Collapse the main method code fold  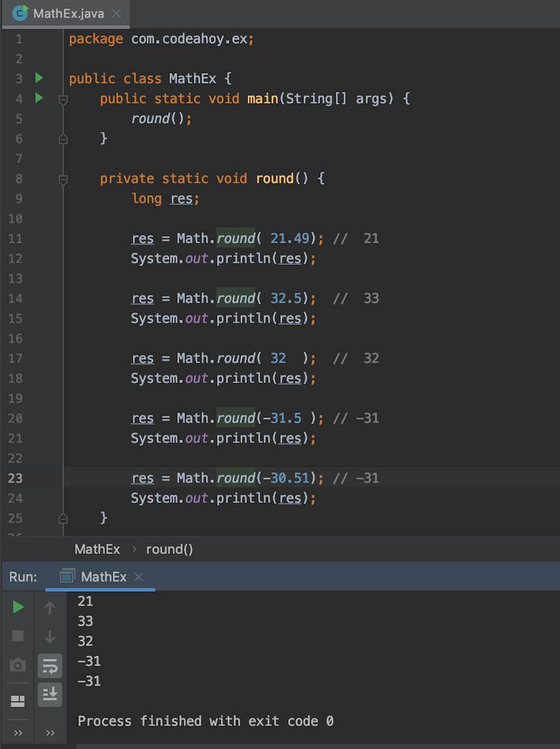click(x=63, y=99)
